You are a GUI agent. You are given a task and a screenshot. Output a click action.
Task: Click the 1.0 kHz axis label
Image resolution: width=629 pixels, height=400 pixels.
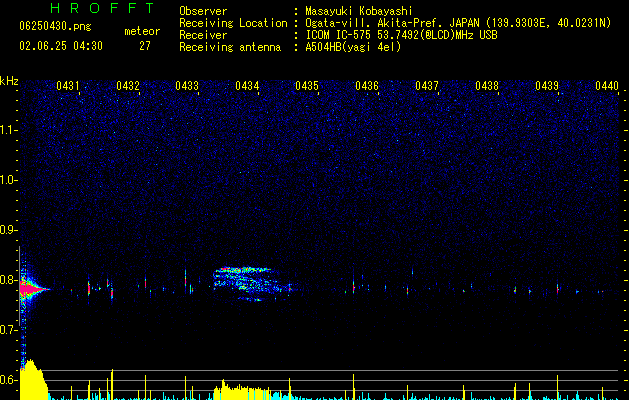(x=9, y=180)
